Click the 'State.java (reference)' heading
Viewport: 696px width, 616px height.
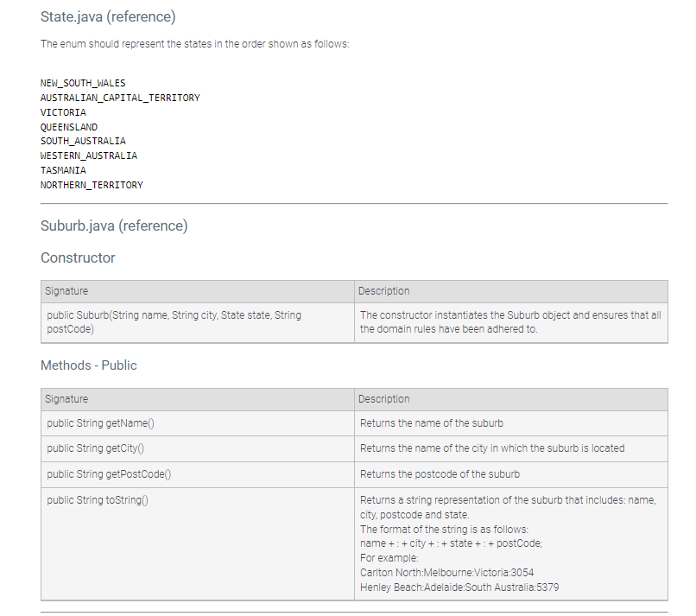pyautogui.click(x=108, y=17)
